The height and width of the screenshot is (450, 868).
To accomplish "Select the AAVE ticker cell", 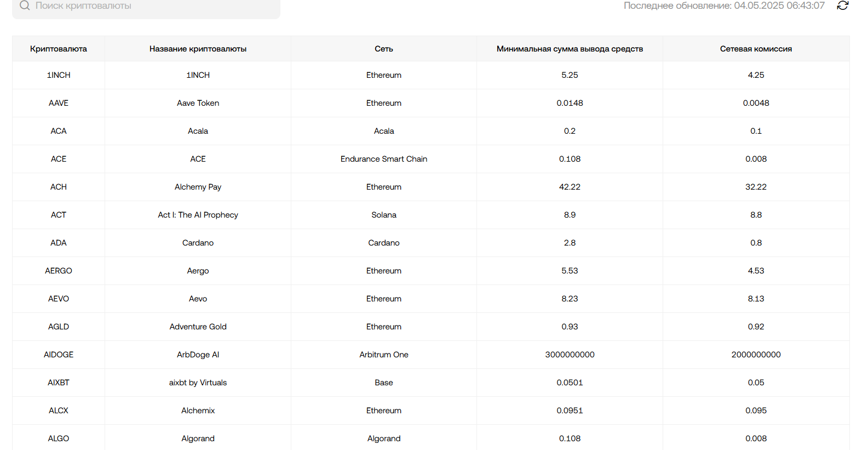I will tap(59, 103).
